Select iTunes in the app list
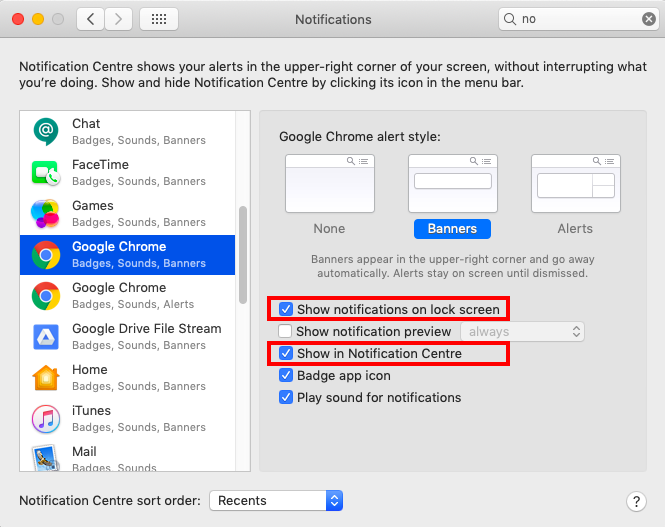This screenshot has width=665, height=527. coord(127,419)
